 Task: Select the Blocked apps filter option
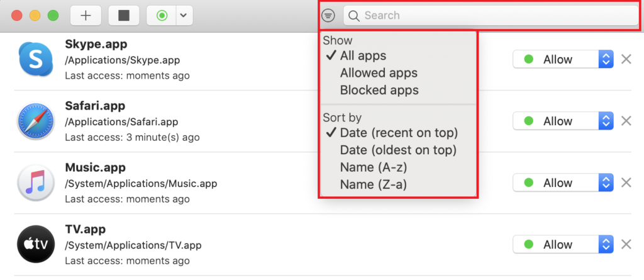tap(379, 90)
